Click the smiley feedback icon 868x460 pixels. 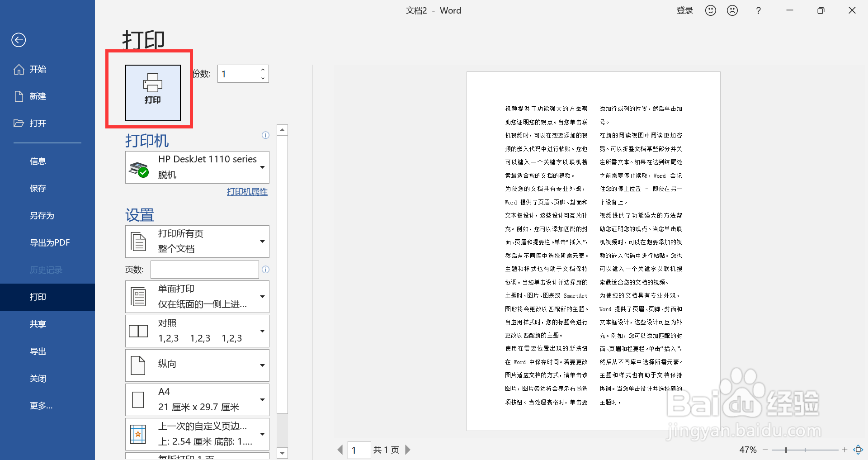[711, 10]
